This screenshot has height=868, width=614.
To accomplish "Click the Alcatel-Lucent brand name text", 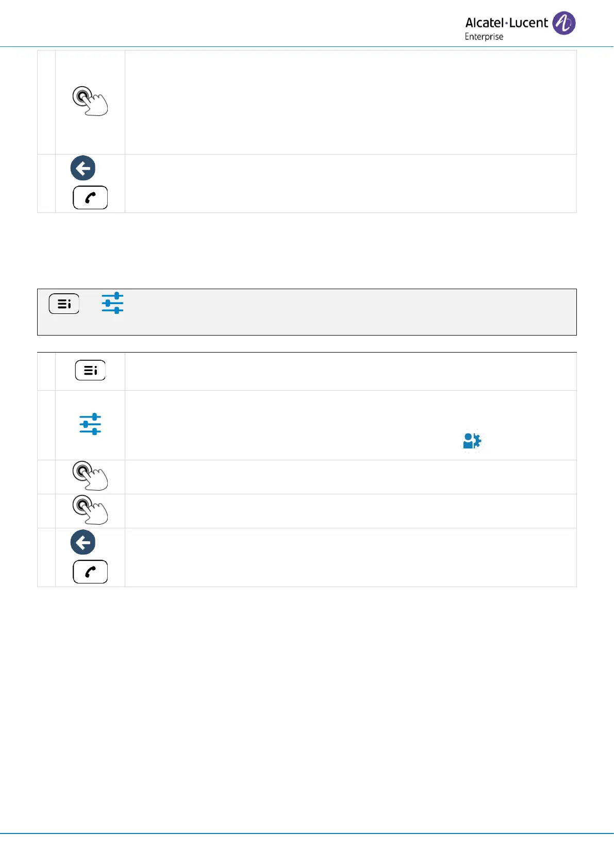I will pyautogui.click(x=506, y=23).
